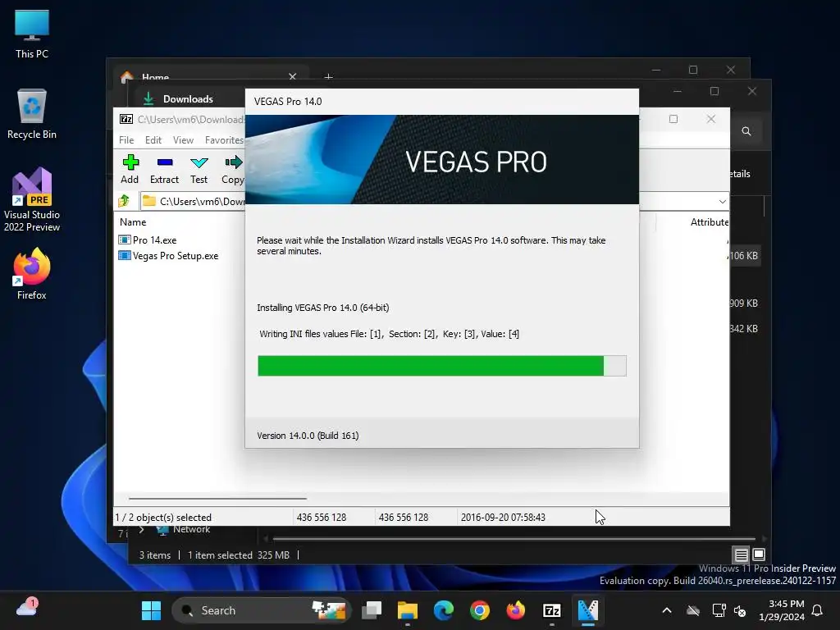Open Firefox from the taskbar

pos(515,610)
